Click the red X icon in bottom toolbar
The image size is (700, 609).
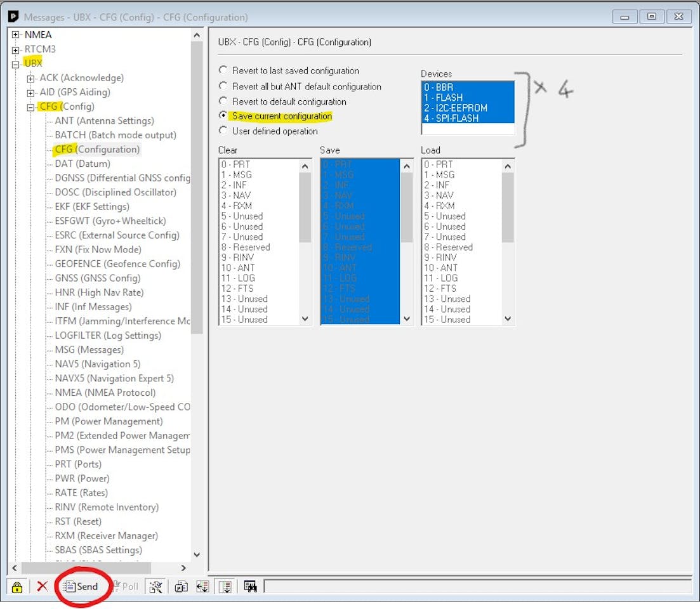pyautogui.click(x=43, y=586)
